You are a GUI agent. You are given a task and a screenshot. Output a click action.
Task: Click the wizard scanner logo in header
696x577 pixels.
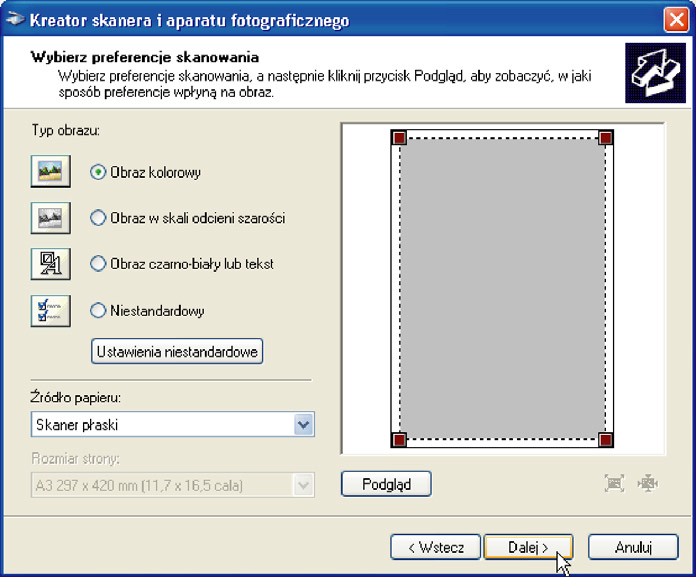click(x=655, y=73)
